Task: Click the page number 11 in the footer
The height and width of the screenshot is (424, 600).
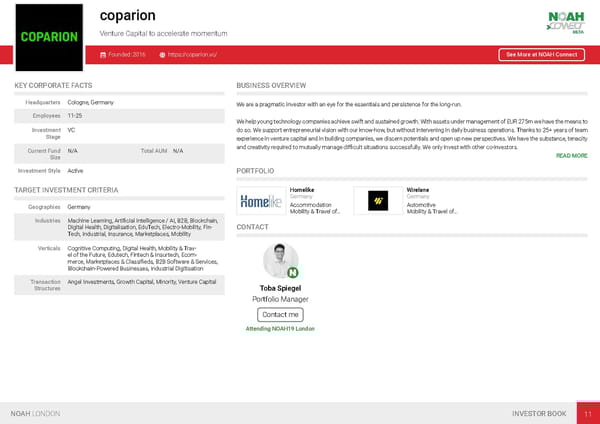Action: tap(588, 413)
